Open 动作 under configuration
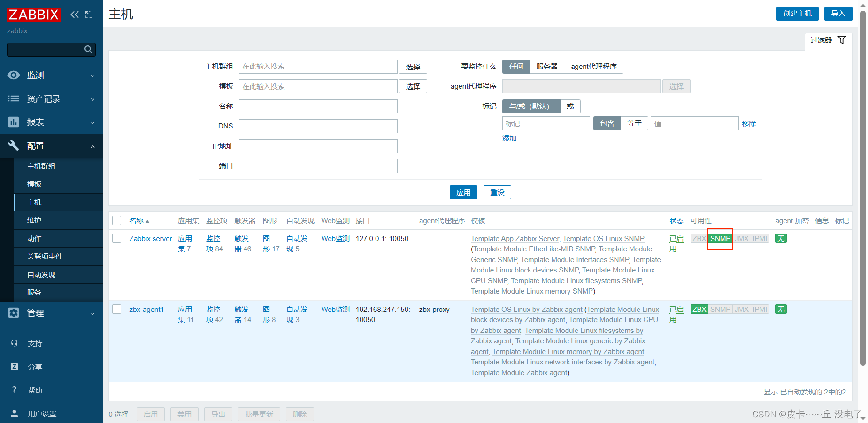The height and width of the screenshot is (423, 868). pyautogui.click(x=59, y=239)
